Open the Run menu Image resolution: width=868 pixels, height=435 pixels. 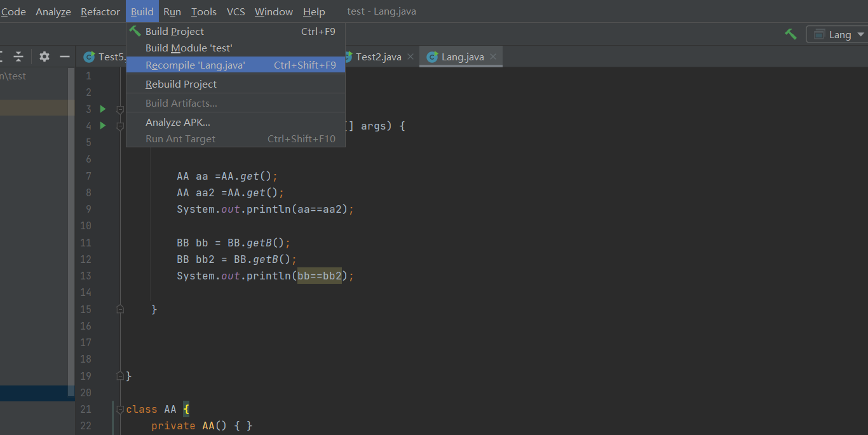pos(172,11)
